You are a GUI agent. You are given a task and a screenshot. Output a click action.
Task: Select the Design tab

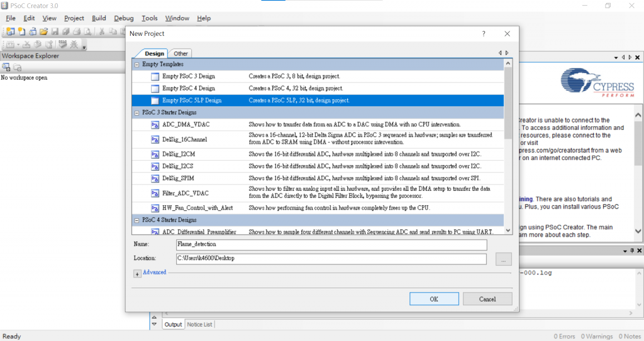154,54
